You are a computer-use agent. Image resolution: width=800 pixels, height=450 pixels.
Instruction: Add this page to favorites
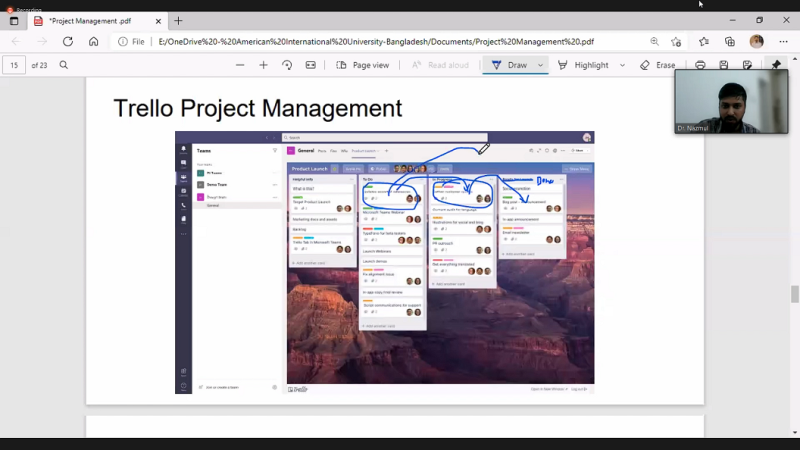pos(676,42)
